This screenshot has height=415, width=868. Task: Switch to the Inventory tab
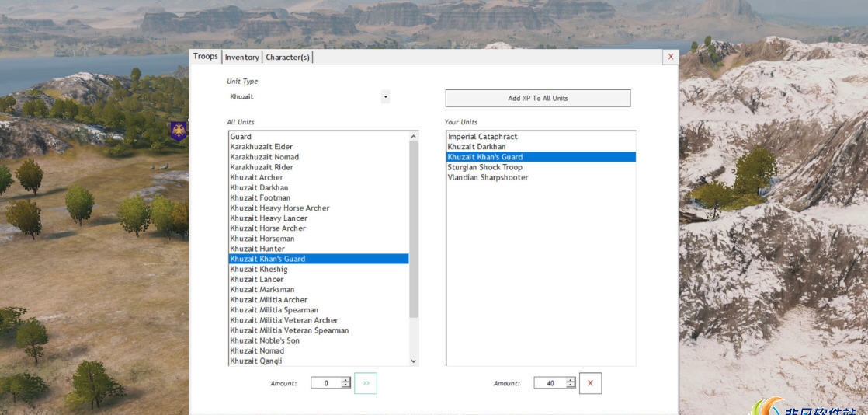241,58
